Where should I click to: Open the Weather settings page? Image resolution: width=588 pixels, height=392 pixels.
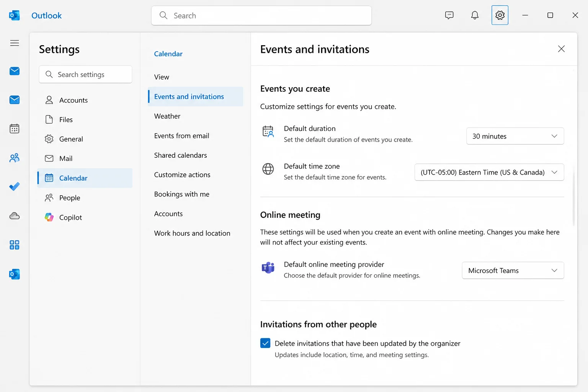pos(196,116)
